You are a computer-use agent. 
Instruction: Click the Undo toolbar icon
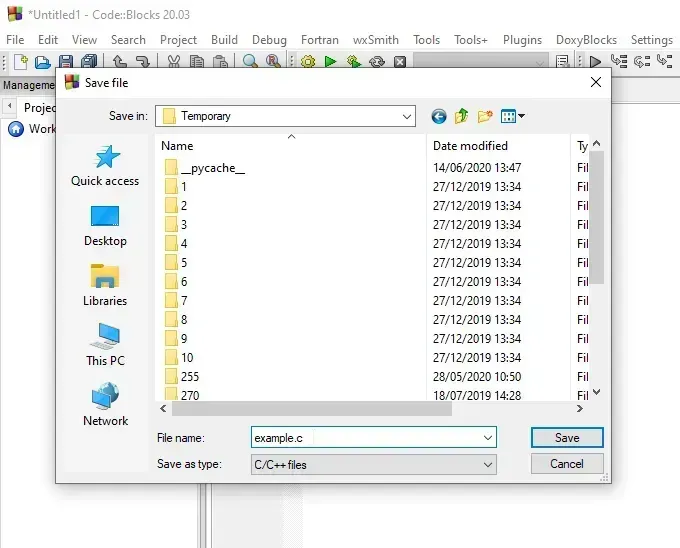[x=120, y=62]
